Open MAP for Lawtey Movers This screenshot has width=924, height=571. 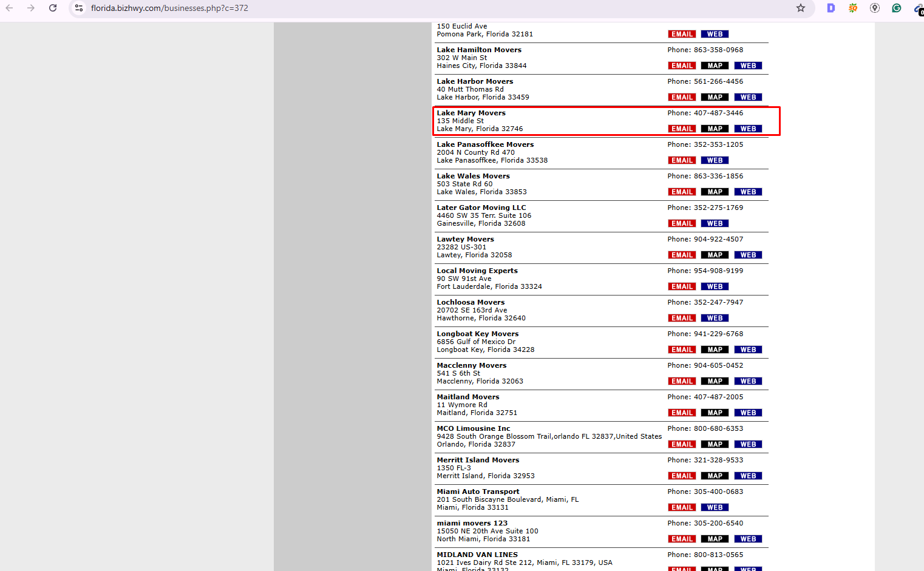715,255
